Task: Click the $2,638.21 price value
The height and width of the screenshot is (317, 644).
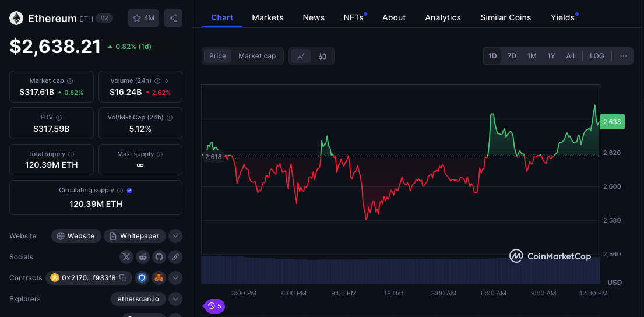Action: coord(55,47)
